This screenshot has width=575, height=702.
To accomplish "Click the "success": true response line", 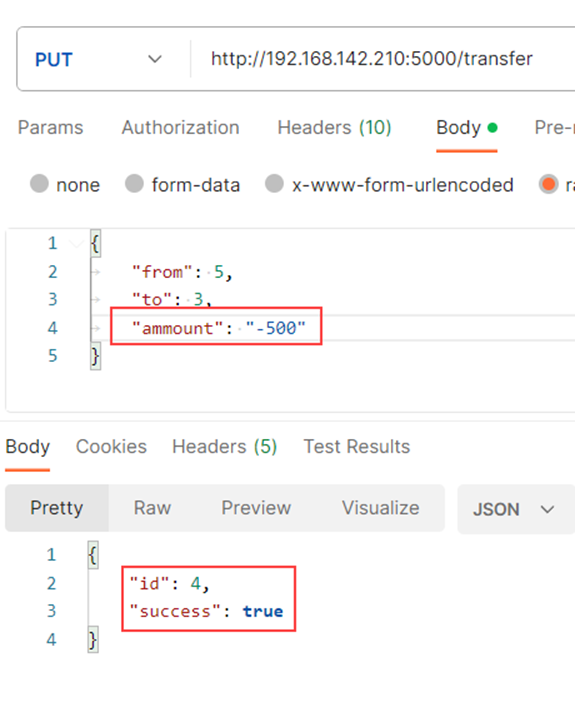I will click(206, 612).
